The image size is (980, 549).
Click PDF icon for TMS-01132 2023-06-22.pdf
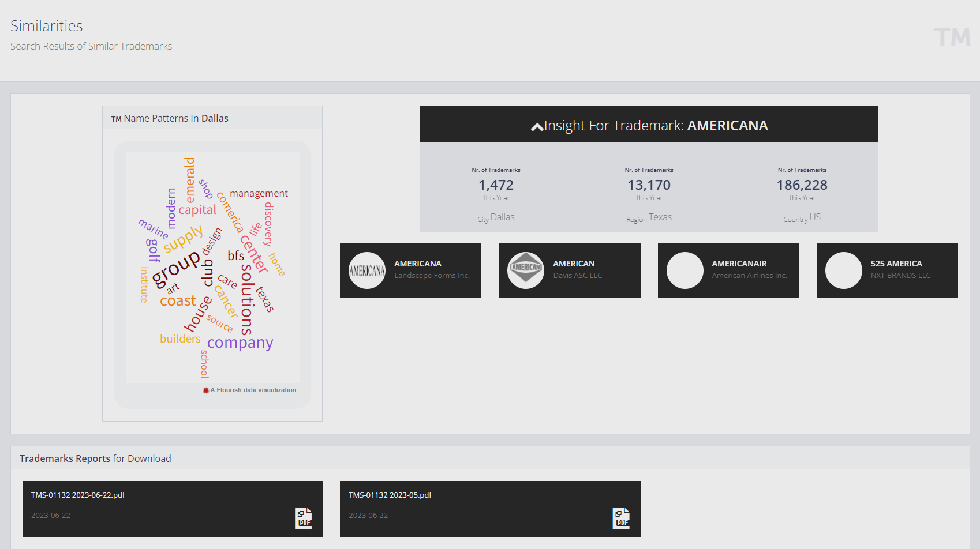point(304,518)
